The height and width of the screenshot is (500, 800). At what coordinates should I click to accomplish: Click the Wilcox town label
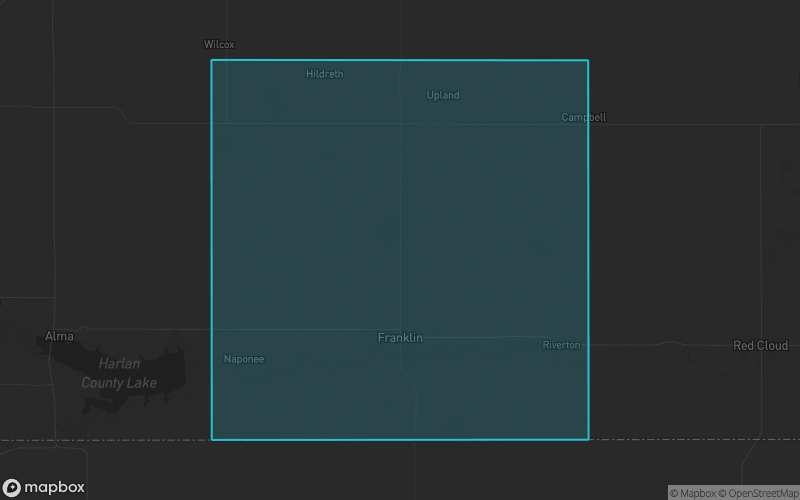coord(219,44)
